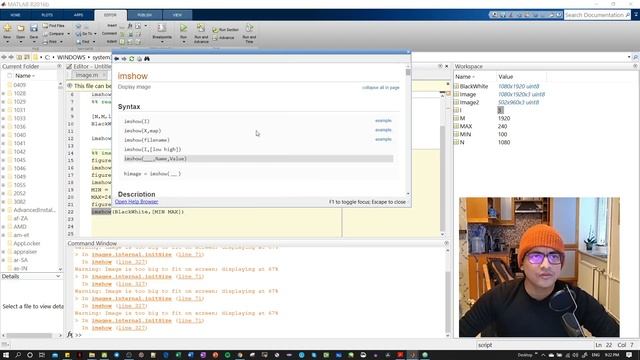This screenshot has height=360, width=640.
Task: Open the Breakpoints dropdown arrow
Action: pyautogui.click(x=162, y=42)
